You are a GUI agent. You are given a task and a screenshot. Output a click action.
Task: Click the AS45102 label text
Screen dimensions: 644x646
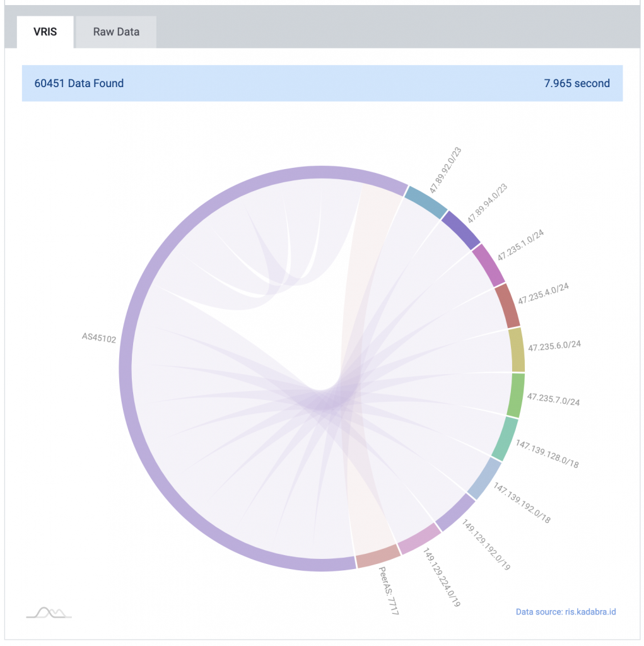[99, 338]
